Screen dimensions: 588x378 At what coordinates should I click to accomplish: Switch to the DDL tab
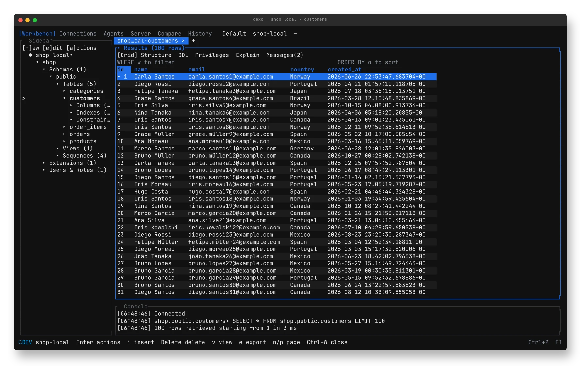click(x=183, y=55)
